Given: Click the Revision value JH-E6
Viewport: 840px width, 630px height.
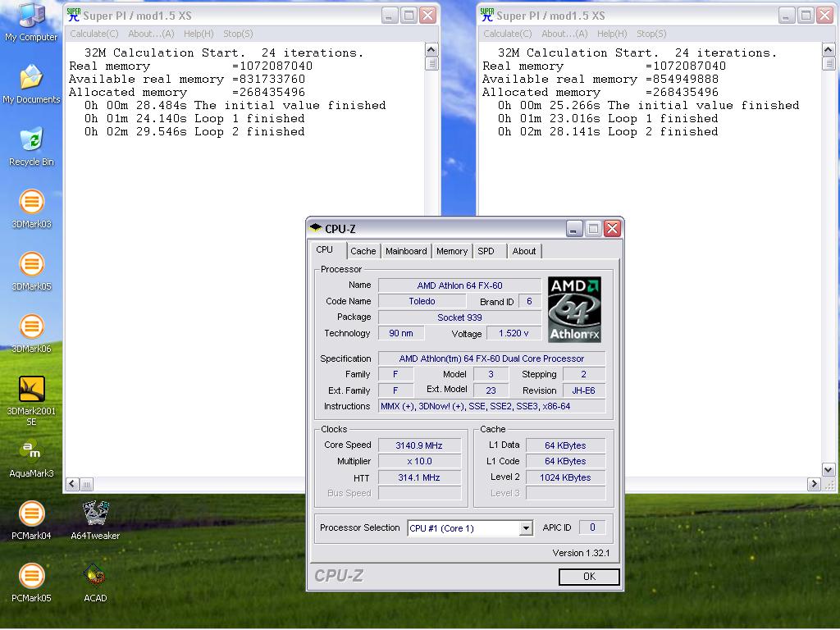Looking at the screenshot, I should [584, 390].
